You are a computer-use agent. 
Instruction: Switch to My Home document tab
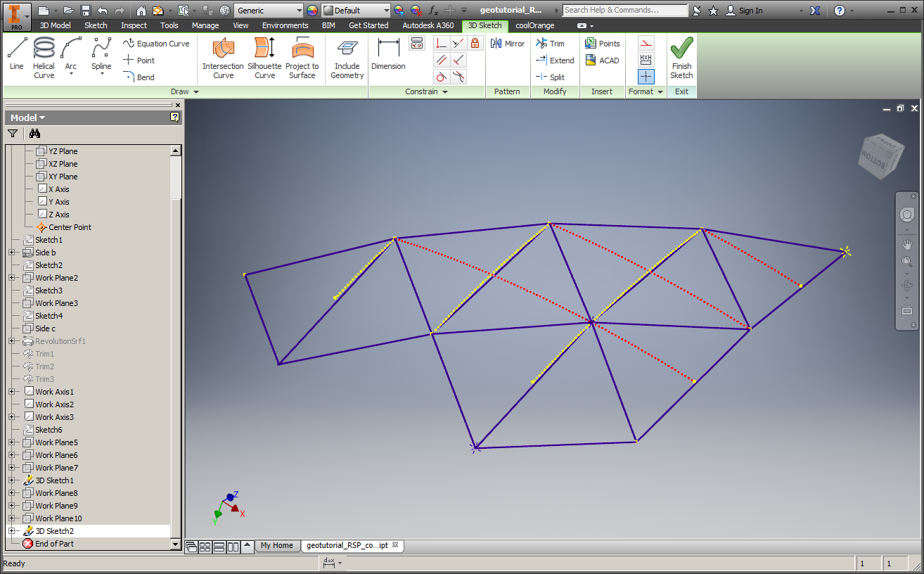pos(276,545)
